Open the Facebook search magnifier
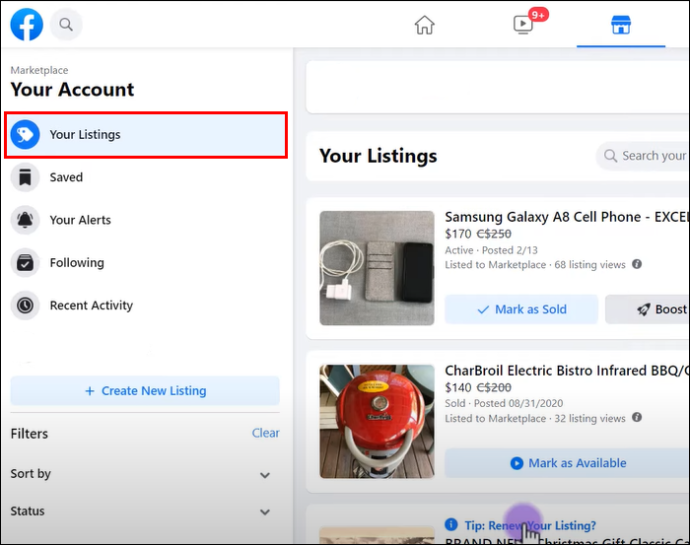Screen dimensions: 690x545 pyautogui.click(x=66, y=24)
